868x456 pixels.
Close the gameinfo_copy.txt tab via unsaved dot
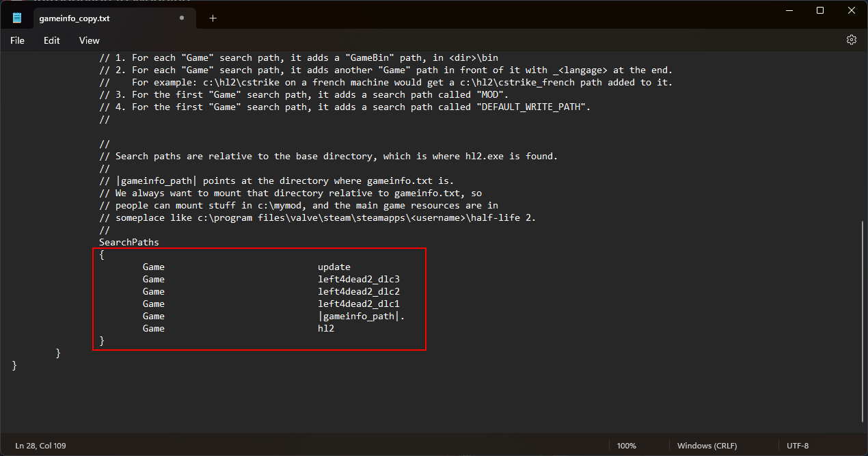[181, 18]
